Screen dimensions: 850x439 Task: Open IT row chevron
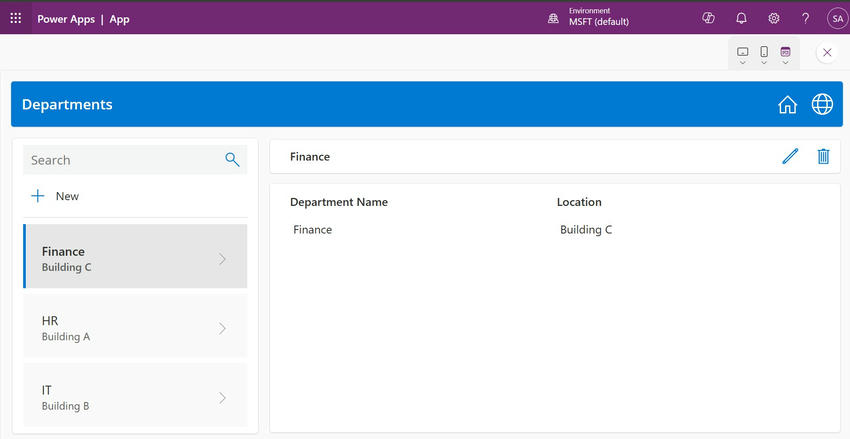coord(222,398)
